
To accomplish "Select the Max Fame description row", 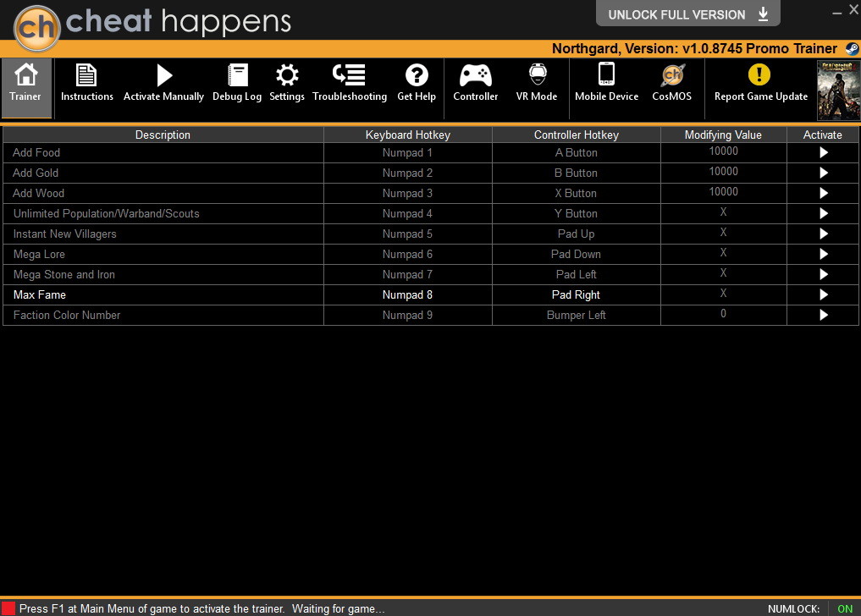I will pyautogui.click(x=163, y=294).
